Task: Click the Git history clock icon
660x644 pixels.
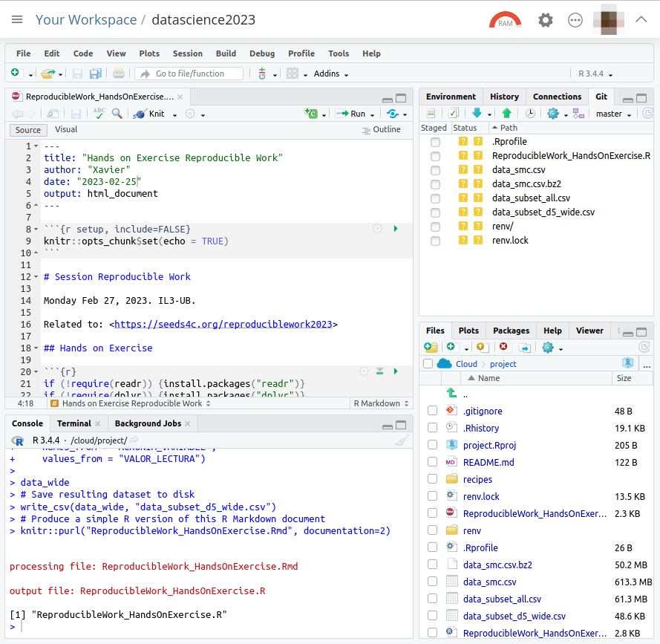Action: point(530,114)
